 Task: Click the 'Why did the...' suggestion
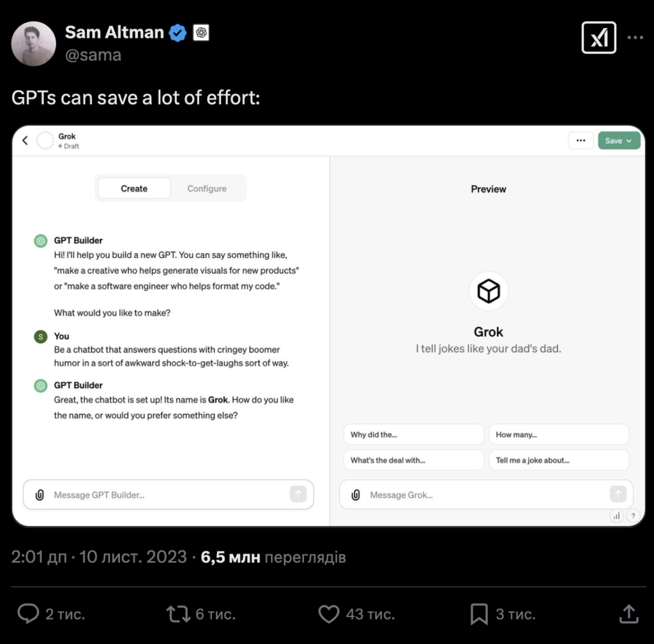413,434
